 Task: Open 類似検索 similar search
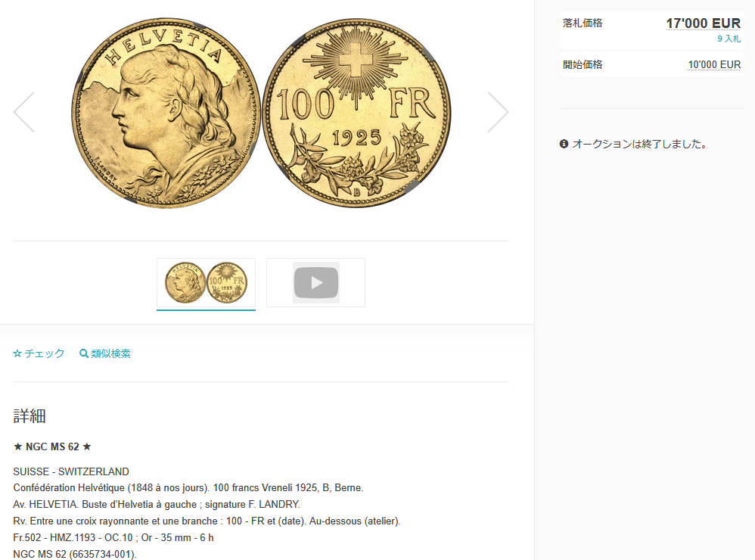tap(105, 353)
